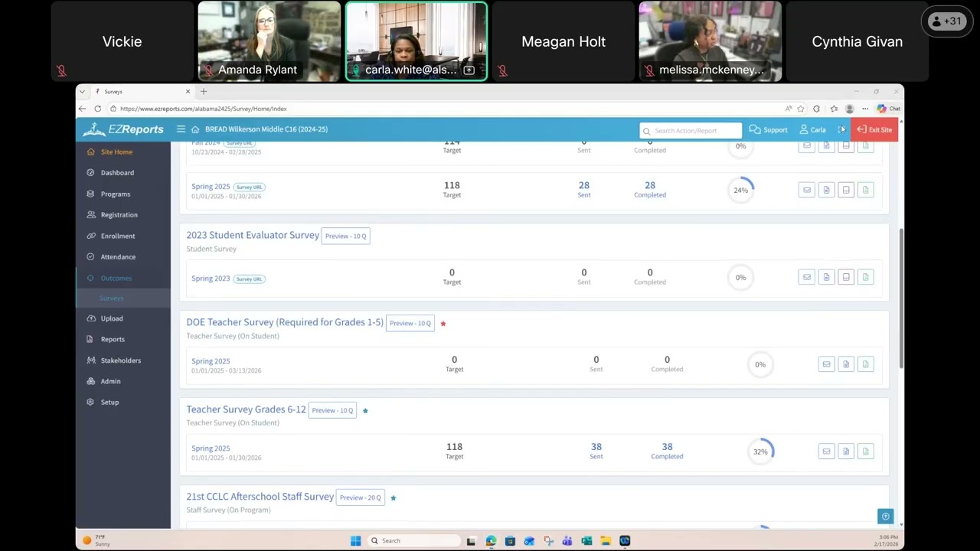Open browser extensions icon
This screenshot has width=980, height=551.
point(816,109)
